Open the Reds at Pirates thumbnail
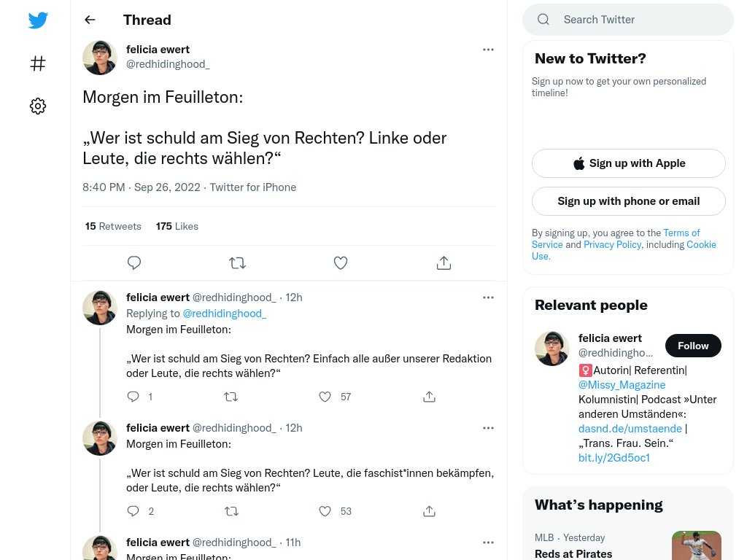This screenshot has width=747, height=560. coord(697,545)
